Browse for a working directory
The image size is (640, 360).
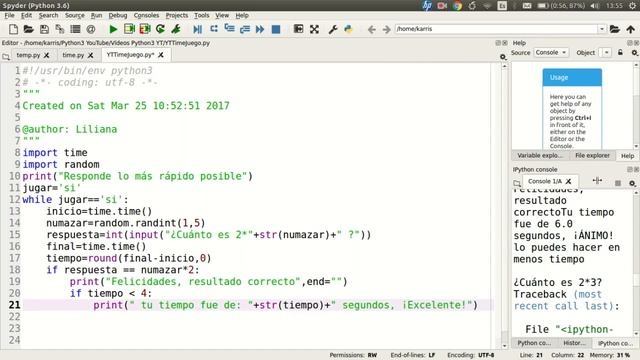point(614,29)
